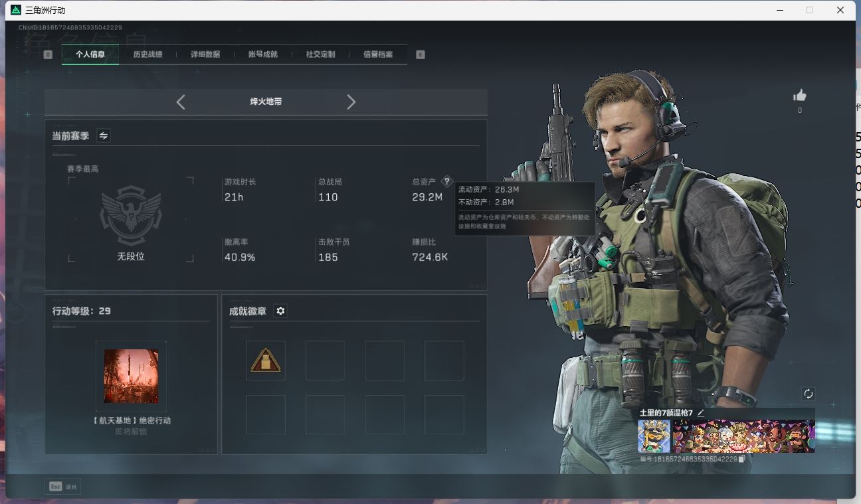861x504 pixels.
Task: Click the player avatar portrait
Action: coord(654,436)
